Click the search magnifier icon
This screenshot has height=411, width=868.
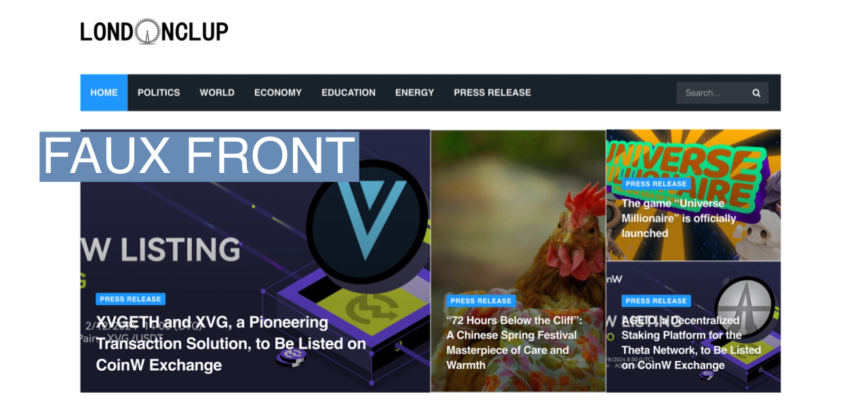tap(756, 93)
